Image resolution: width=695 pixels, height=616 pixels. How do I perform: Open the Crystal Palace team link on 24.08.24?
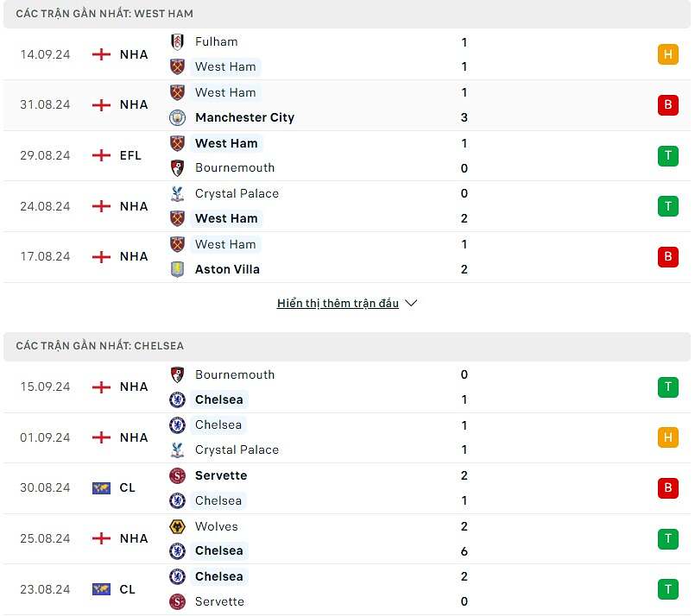pyautogui.click(x=237, y=193)
